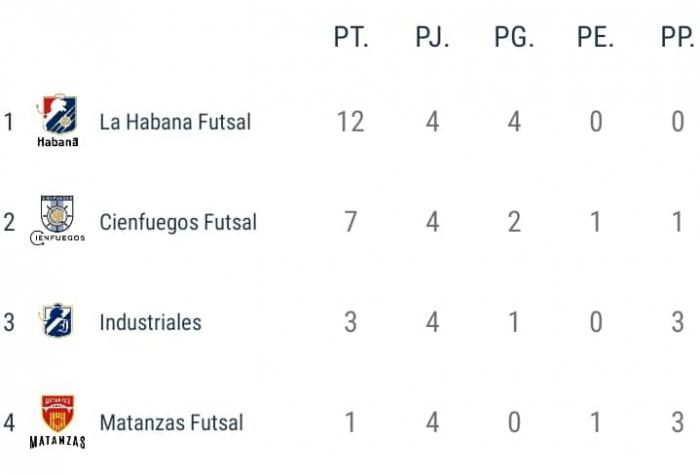Image resolution: width=700 pixels, height=475 pixels.
Task: Select the Industriales team name
Action: click(x=150, y=322)
